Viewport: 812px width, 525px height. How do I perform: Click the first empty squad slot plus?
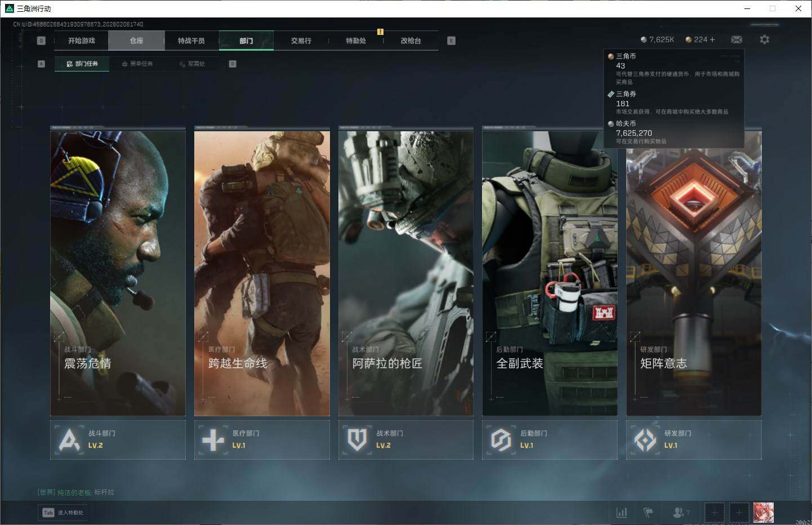click(x=714, y=513)
